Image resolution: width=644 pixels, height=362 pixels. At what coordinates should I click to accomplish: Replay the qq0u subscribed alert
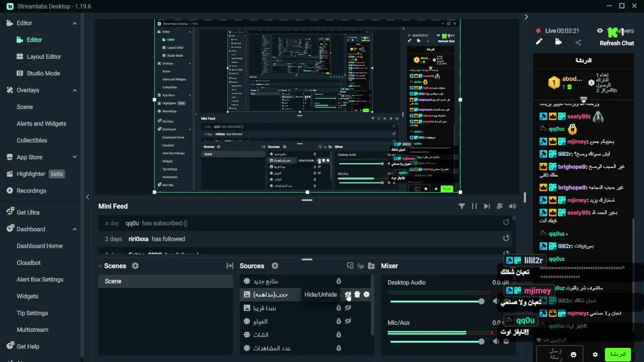(x=506, y=222)
